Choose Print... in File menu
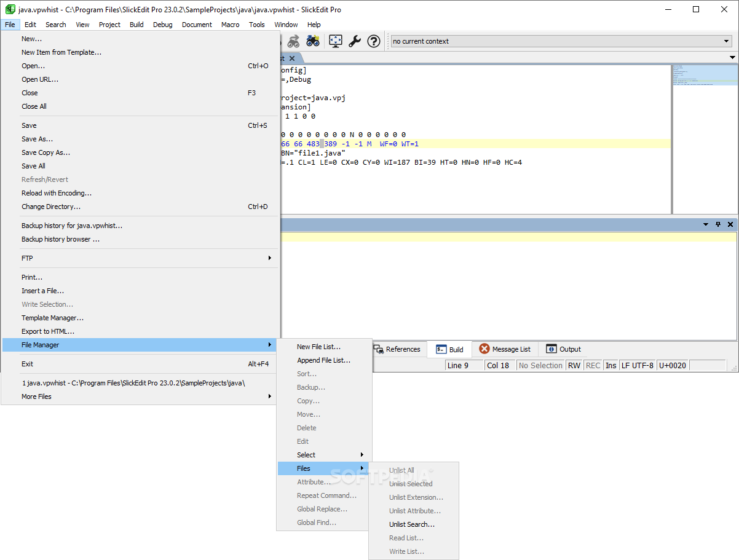 pyautogui.click(x=141, y=277)
